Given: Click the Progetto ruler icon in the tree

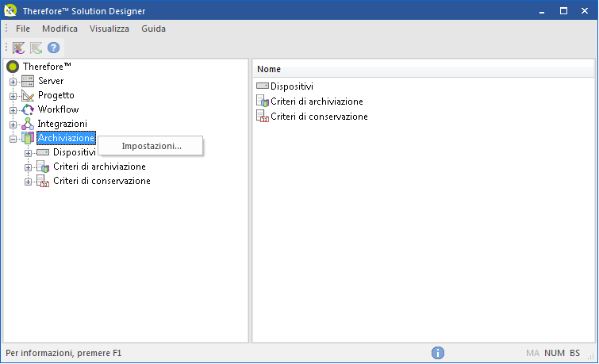Looking at the screenshot, I should point(28,95).
